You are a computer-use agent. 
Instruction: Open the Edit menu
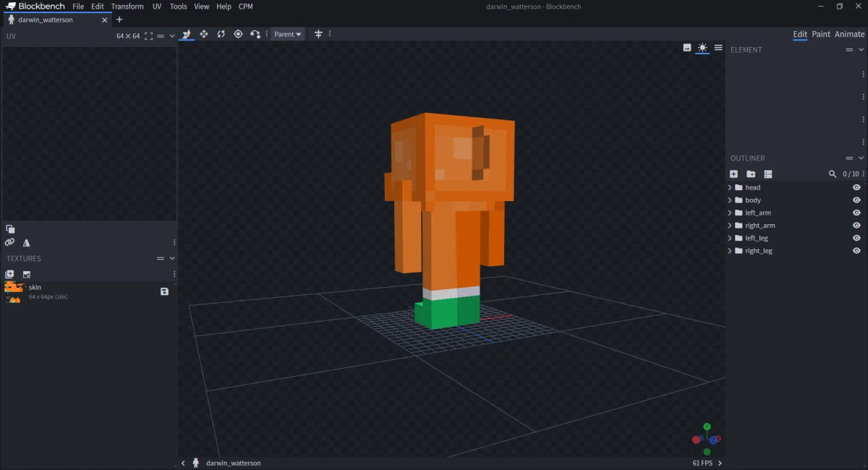click(98, 7)
